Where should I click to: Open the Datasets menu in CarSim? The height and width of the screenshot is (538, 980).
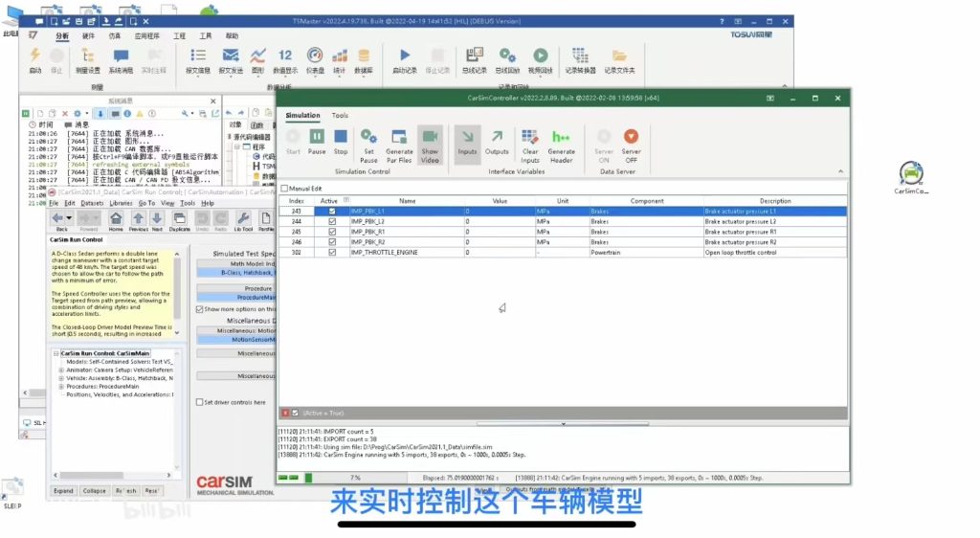(x=92, y=203)
